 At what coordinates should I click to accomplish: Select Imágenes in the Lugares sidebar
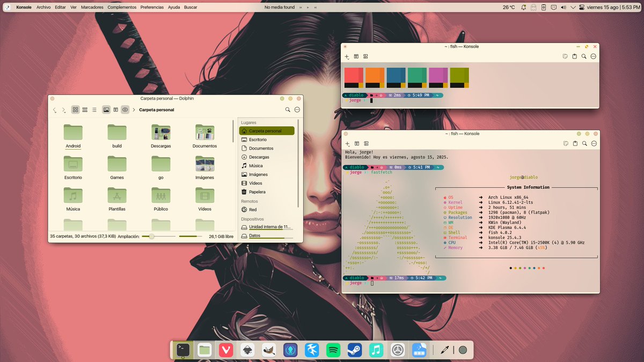(267, 174)
